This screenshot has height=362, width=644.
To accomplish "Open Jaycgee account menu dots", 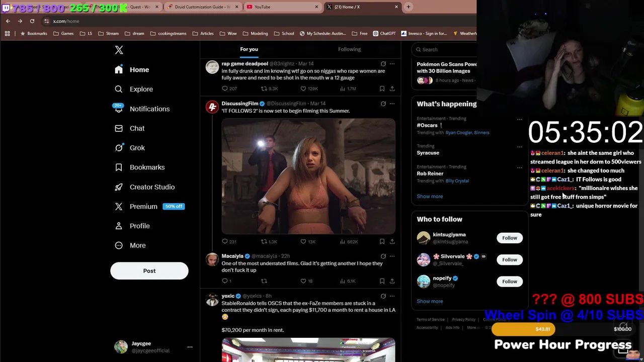I will [190, 347].
